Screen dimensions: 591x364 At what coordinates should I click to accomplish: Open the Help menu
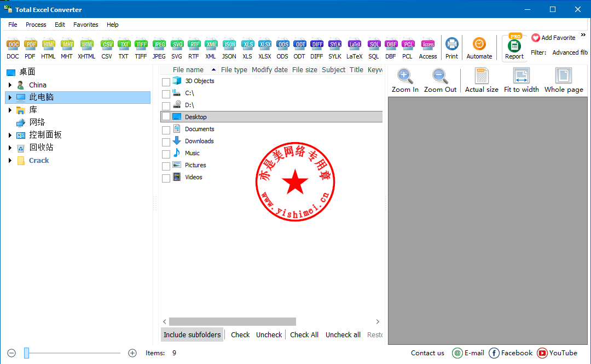[112, 25]
